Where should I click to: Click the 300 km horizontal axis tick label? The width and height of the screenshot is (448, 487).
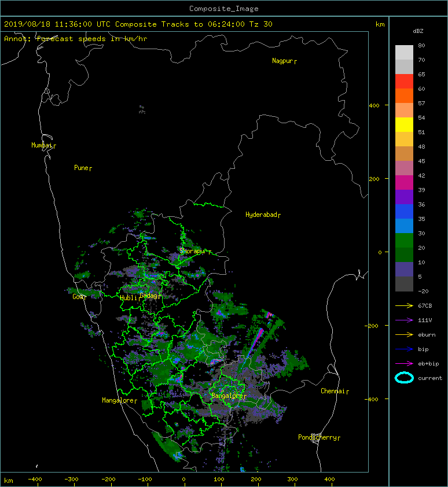coord(292,479)
